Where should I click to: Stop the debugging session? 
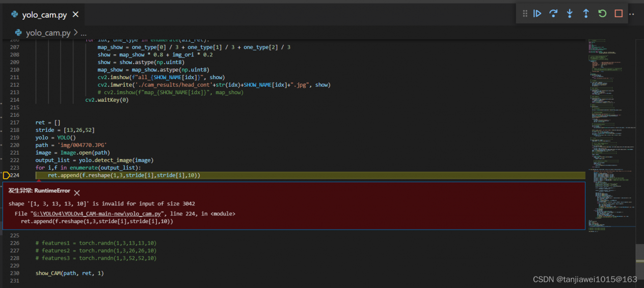(x=619, y=14)
